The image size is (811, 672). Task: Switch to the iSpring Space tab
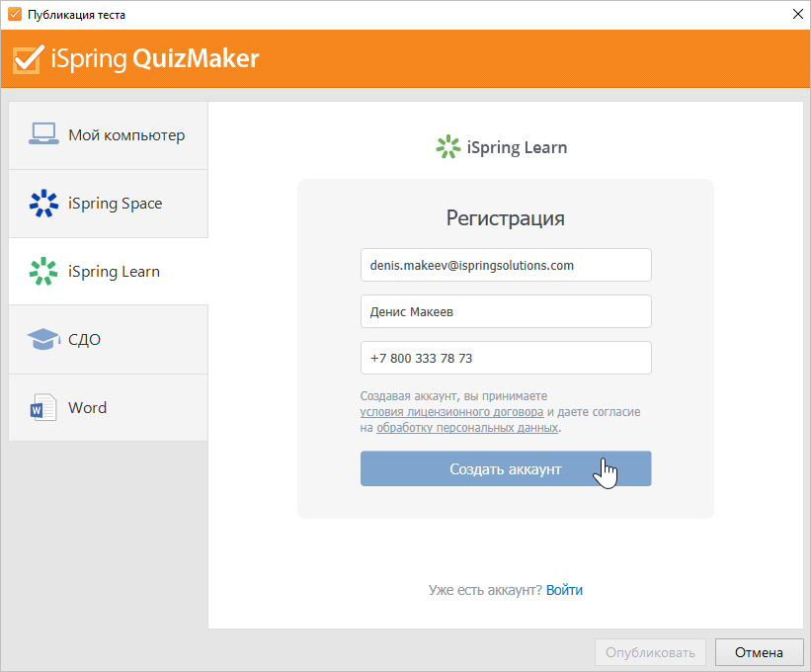click(x=108, y=204)
